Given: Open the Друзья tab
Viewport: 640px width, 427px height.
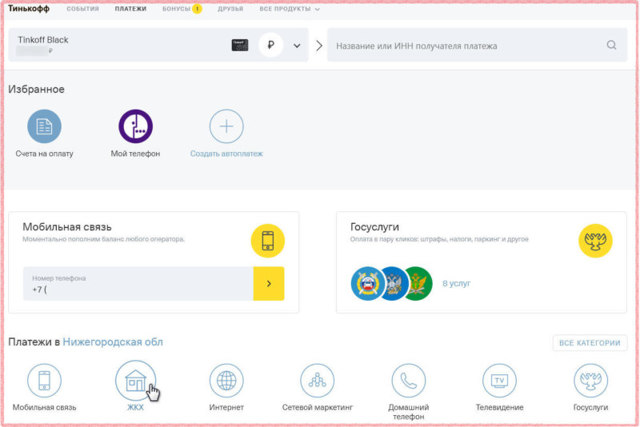Looking at the screenshot, I should click(230, 9).
